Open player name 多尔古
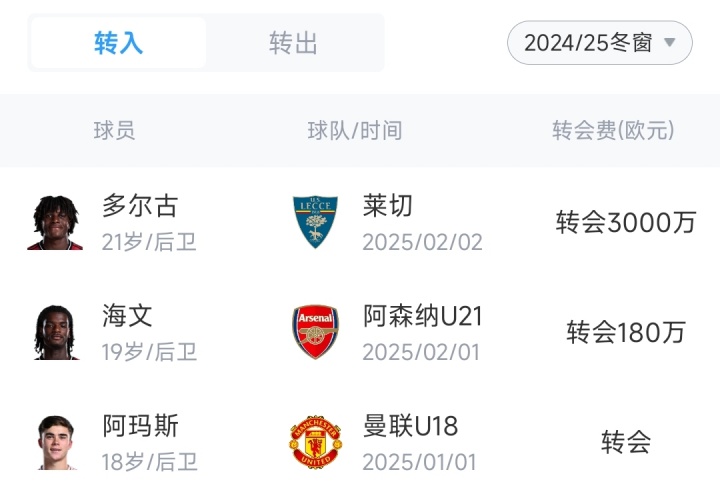Screen dimensions: 720x498 (140, 206)
